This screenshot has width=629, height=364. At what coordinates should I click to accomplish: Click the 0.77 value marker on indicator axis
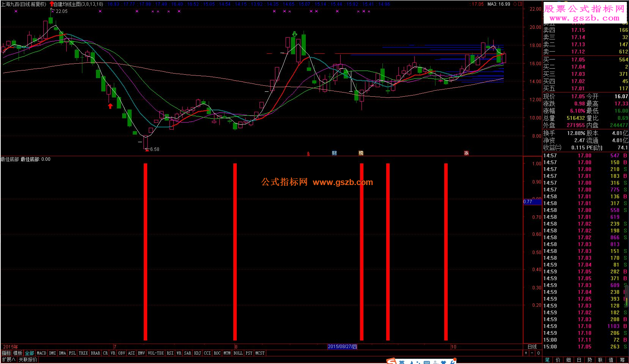coord(532,202)
